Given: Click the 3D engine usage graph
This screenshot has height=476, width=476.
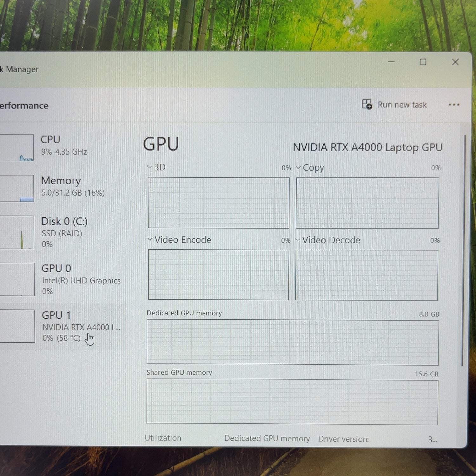Looking at the screenshot, I should coord(219,202).
